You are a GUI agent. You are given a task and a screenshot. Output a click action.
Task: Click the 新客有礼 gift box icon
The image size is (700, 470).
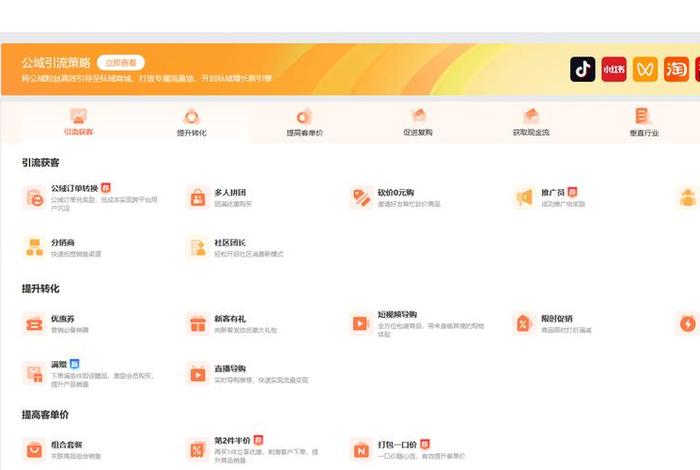tap(198, 324)
